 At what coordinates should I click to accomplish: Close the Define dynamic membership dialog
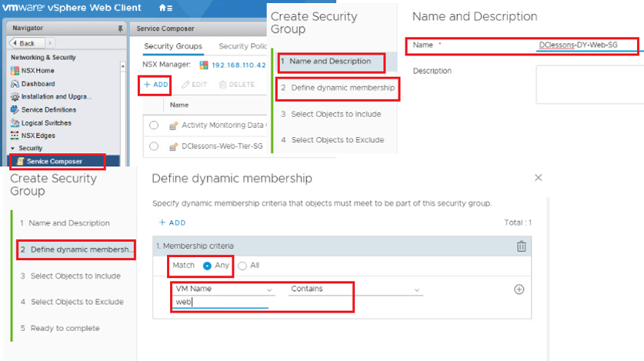tap(538, 178)
